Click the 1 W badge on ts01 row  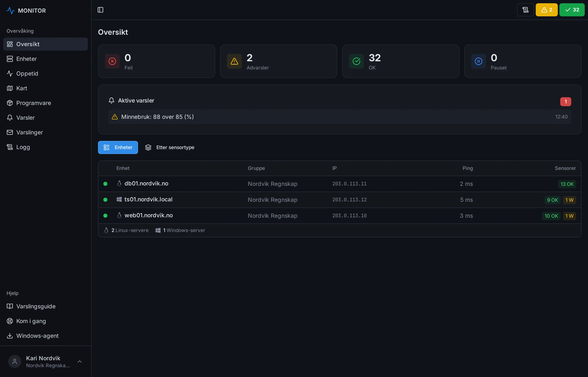tap(569, 200)
